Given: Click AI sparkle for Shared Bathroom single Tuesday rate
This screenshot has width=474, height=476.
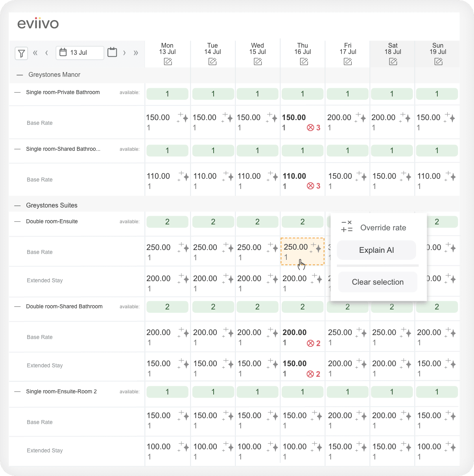Looking at the screenshot, I should point(228,176).
